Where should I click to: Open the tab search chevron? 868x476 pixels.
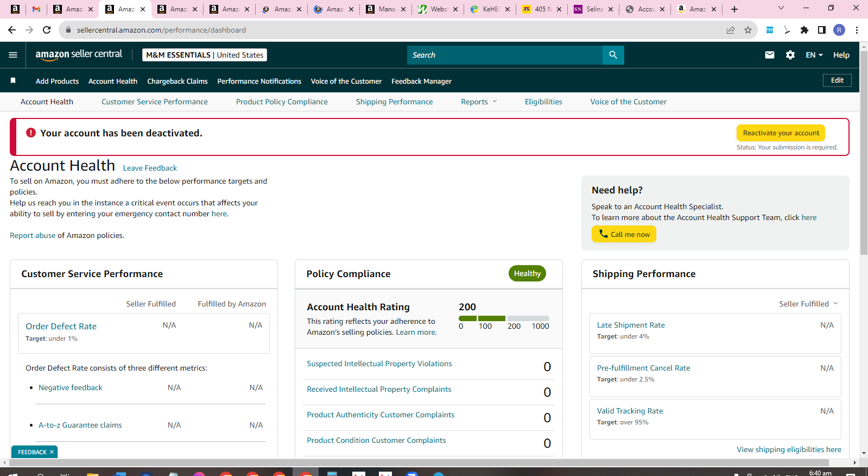[781, 8]
